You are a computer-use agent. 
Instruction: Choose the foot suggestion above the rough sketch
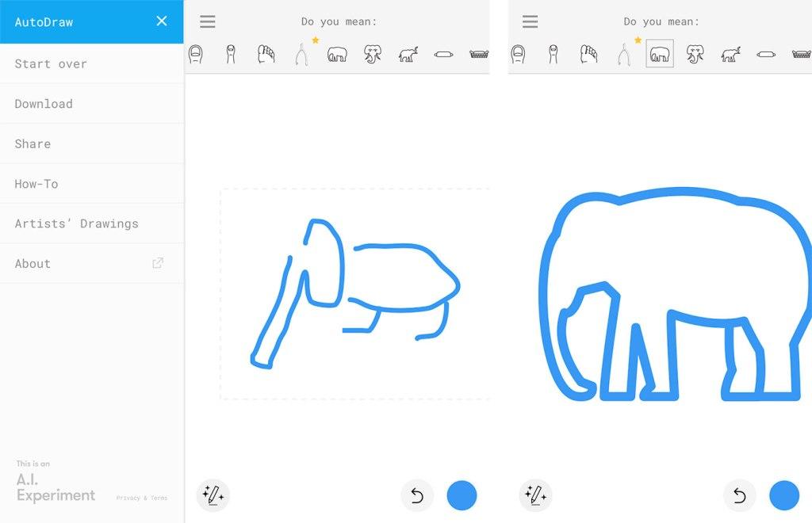(266, 55)
